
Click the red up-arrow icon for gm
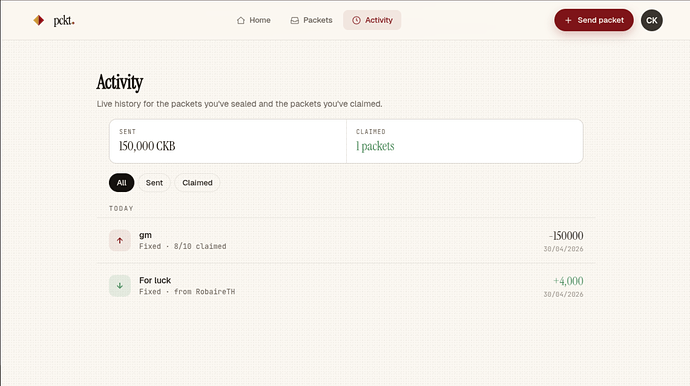pos(120,240)
